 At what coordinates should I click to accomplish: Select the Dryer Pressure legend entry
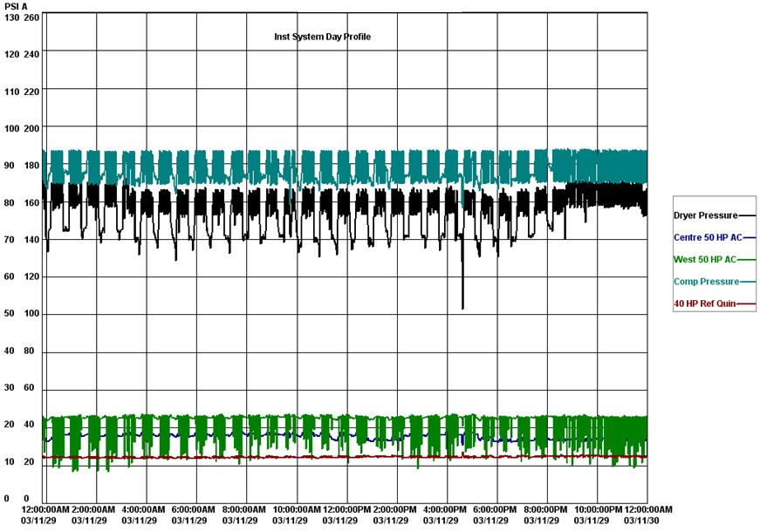pyautogui.click(x=715, y=215)
